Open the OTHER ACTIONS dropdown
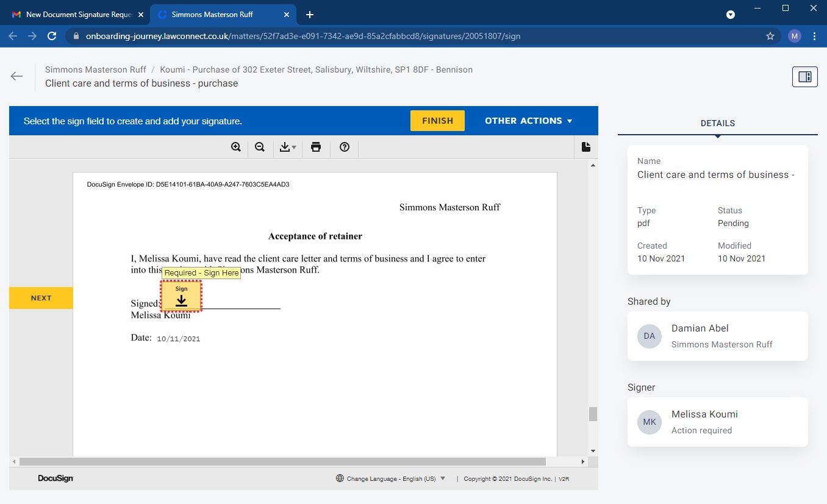The height and width of the screenshot is (504, 827). 528,120
